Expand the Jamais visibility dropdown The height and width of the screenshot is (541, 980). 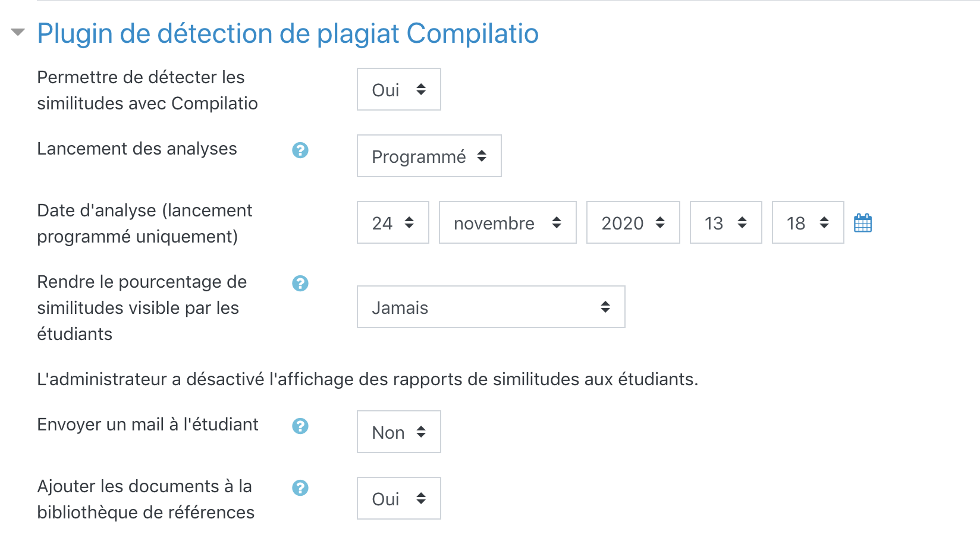click(x=491, y=307)
